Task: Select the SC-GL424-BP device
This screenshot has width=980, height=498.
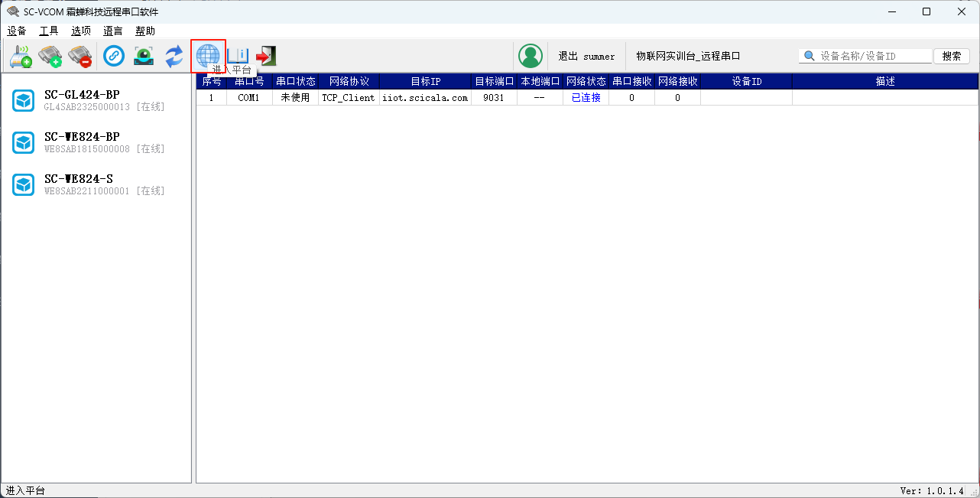Action: click(x=82, y=100)
